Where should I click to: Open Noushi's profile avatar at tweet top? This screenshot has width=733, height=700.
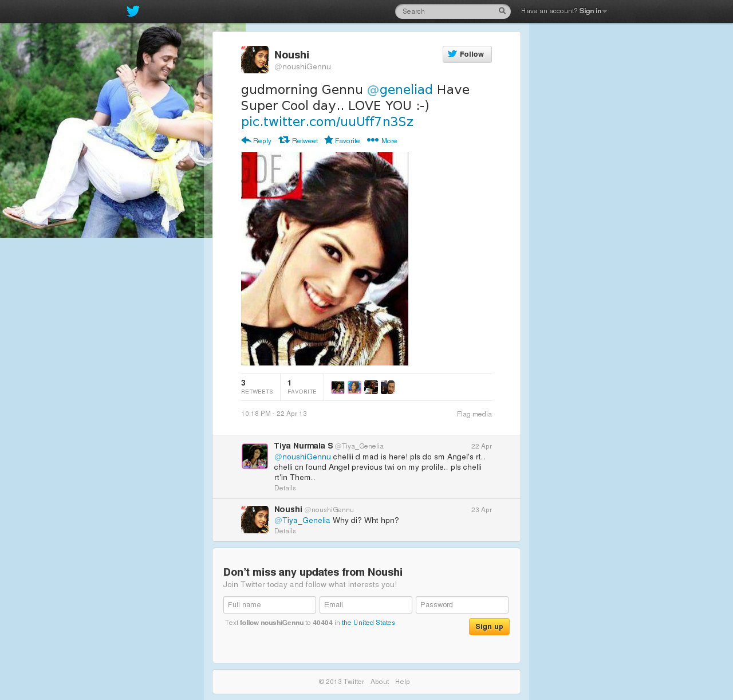255,60
